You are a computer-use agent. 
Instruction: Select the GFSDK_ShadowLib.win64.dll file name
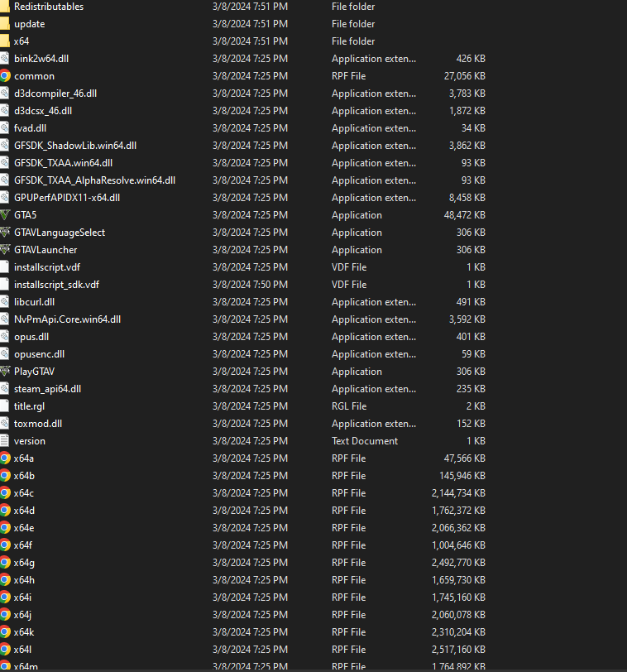pos(75,146)
